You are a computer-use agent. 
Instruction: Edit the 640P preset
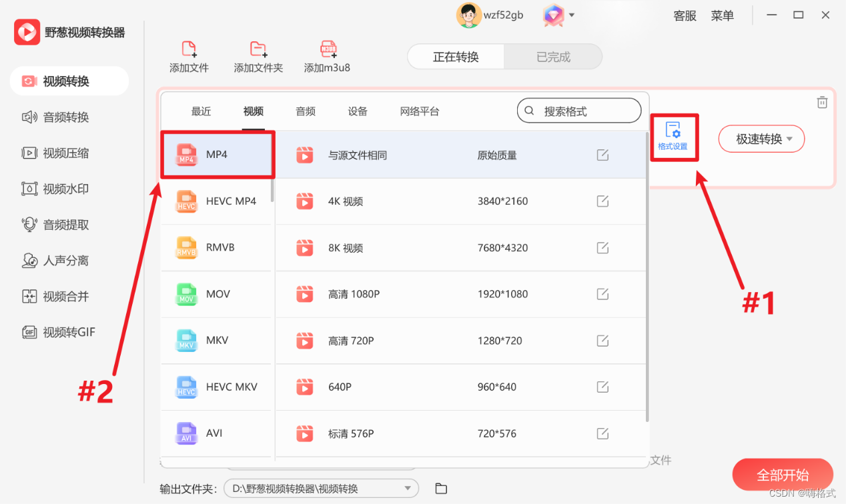coord(602,387)
